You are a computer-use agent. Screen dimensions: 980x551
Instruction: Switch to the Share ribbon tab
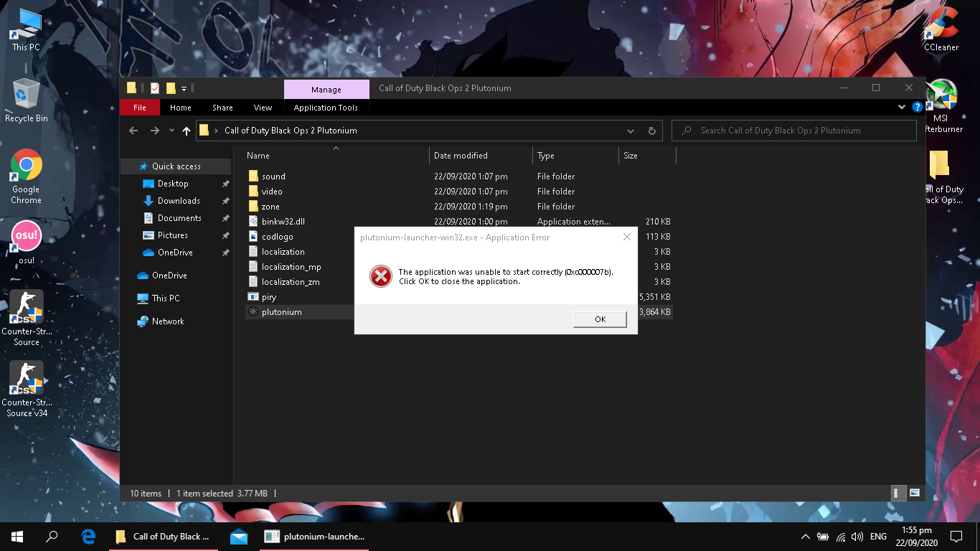tap(222, 108)
